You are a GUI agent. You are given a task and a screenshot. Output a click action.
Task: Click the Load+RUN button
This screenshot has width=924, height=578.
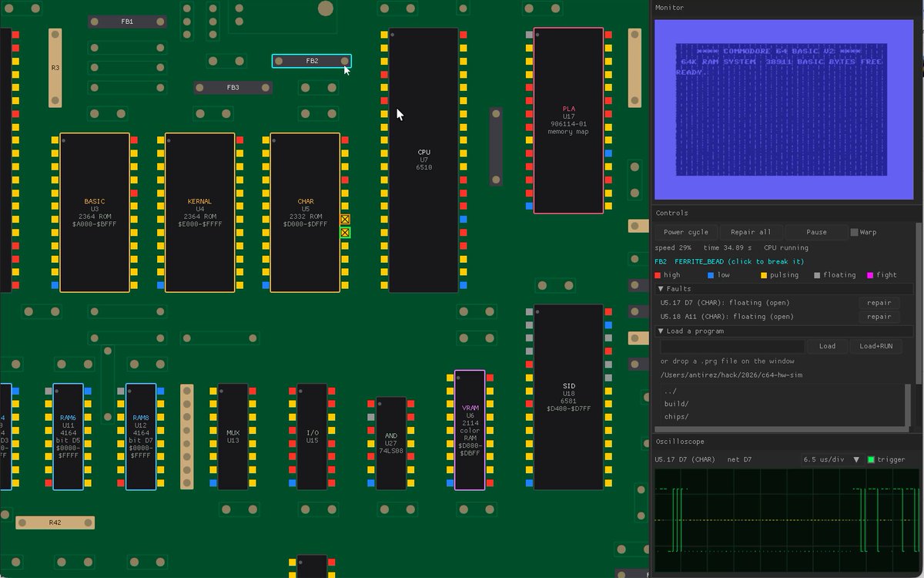[875, 346]
